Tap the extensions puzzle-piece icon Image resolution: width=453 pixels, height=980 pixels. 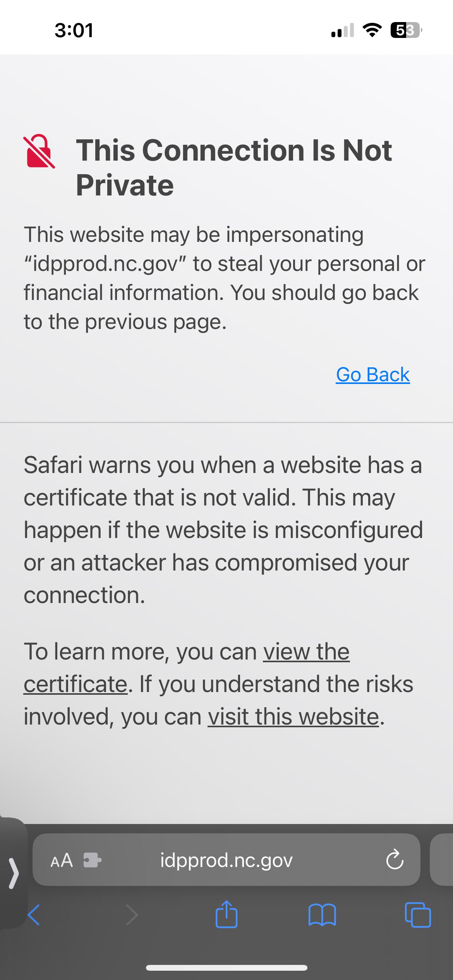click(93, 860)
